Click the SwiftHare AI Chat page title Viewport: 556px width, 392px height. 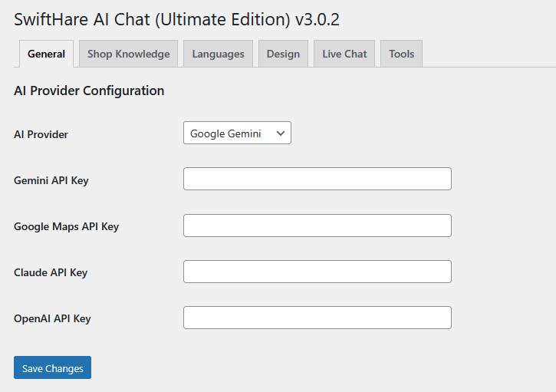[176, 19]
